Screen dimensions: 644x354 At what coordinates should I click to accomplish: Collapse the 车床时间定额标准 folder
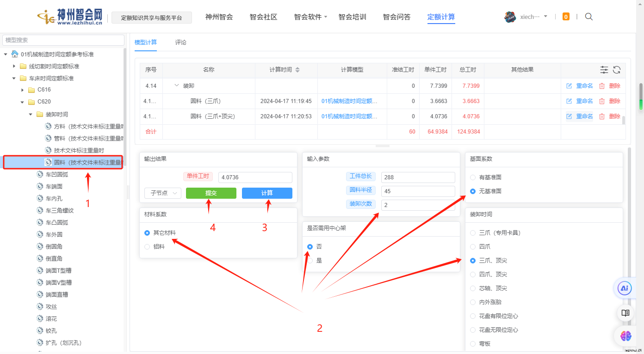point(14,78)
